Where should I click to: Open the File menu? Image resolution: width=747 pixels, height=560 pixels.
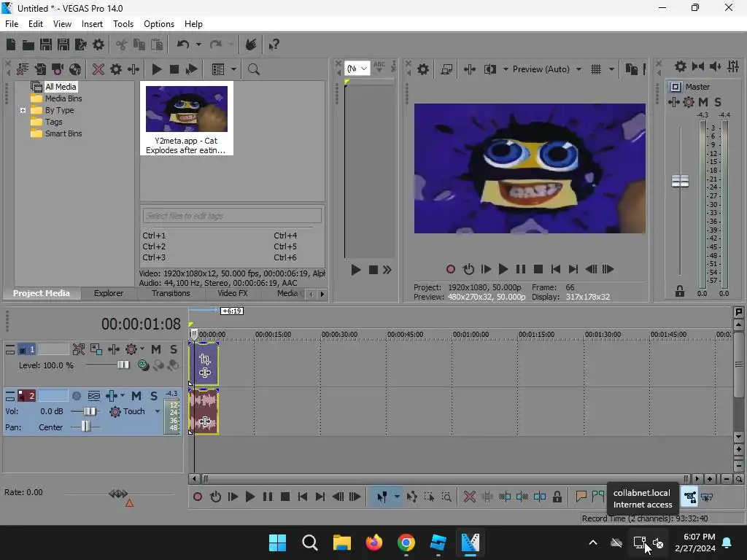pos(12,24)
